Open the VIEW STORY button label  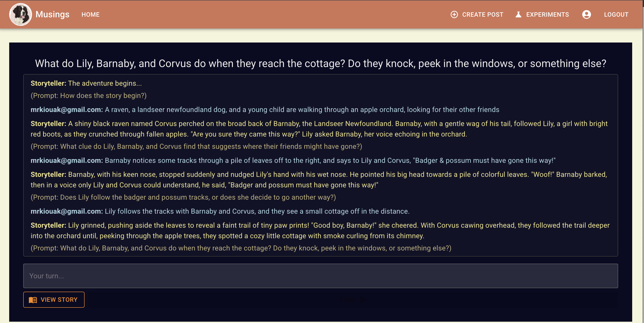coord(59,300)
